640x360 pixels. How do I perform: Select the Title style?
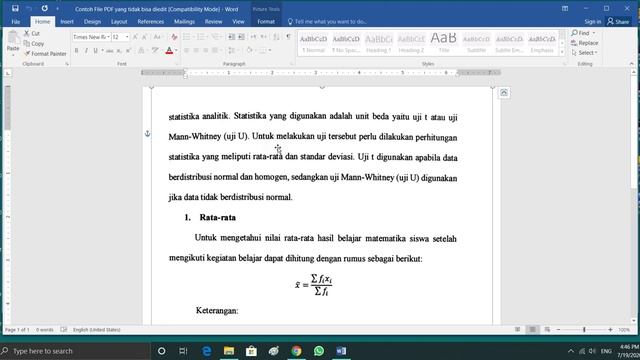pos(444,43)
